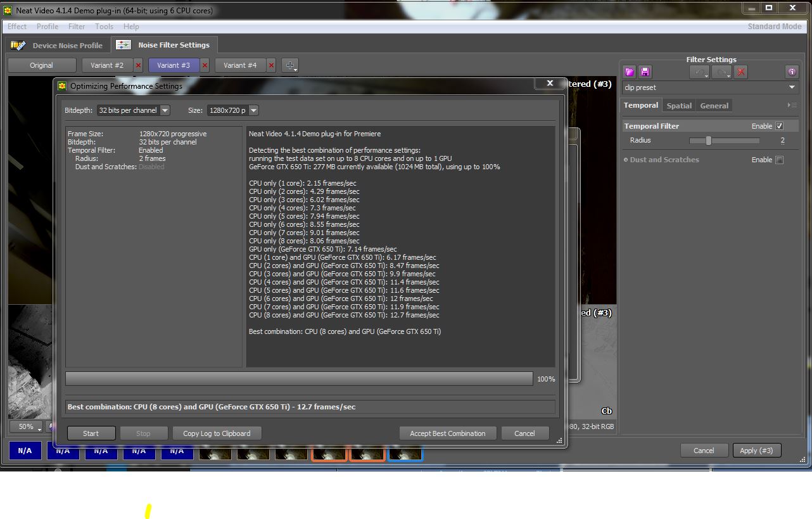
Task: Click the Standard Mode label
Action: 774,27
